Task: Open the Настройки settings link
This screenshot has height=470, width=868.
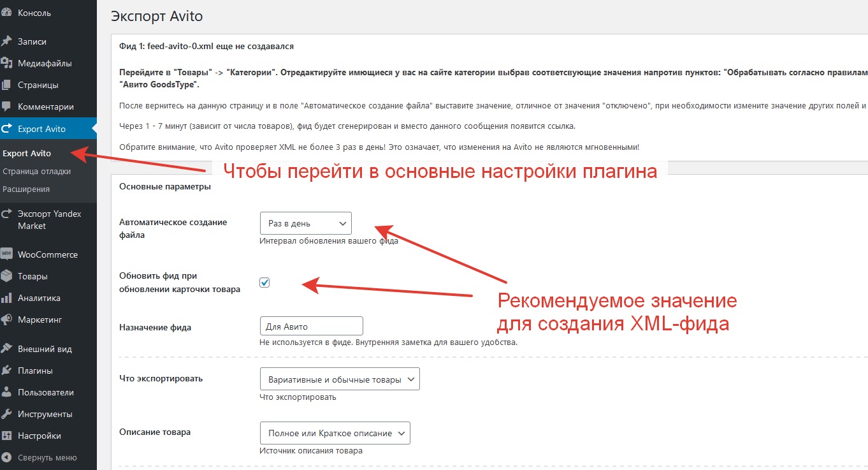Action: 39,436
